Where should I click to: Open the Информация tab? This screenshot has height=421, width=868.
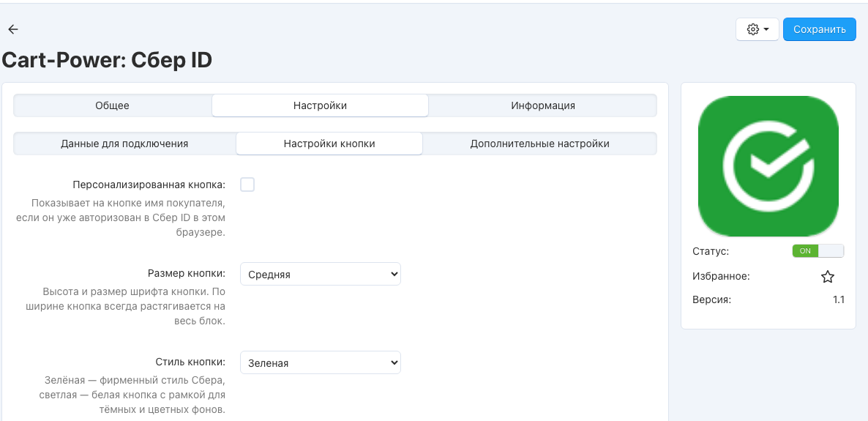(x=543, y=105)
